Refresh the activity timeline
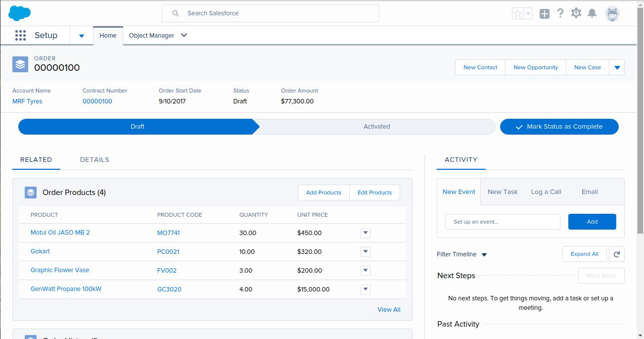Image resolution: width=644 pixels, height=339 pixels. [617, 254]
